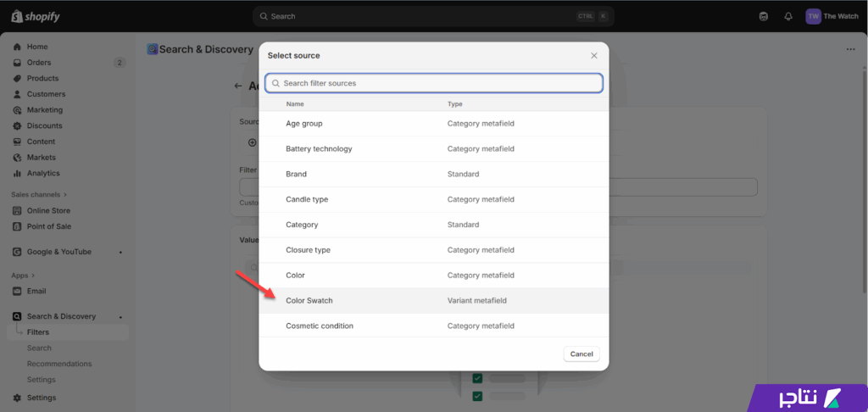The width and height of the screenshot is (868, 412).
Task: Open Orders from the sidebar icon
Action: pos(17,63)
